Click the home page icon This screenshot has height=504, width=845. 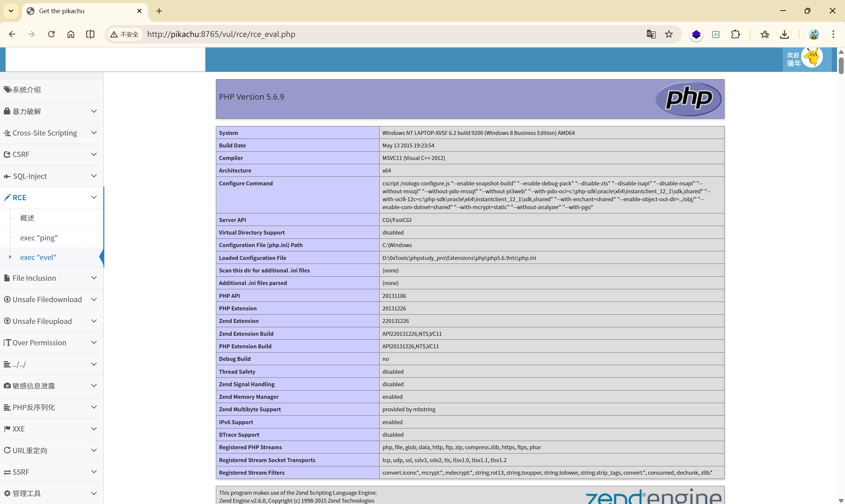coord(71,34)
